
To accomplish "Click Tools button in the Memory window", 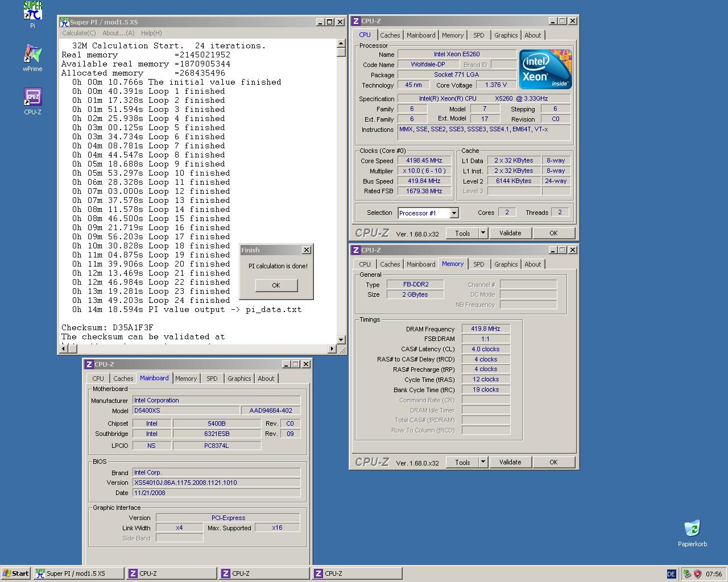I will coord(462,462).
